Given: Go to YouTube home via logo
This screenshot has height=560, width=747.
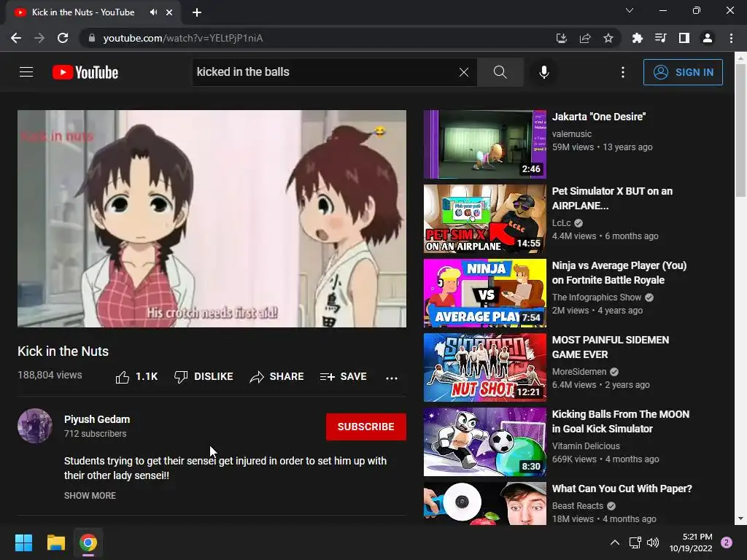Looking at the screenshot, I should 85,72.
